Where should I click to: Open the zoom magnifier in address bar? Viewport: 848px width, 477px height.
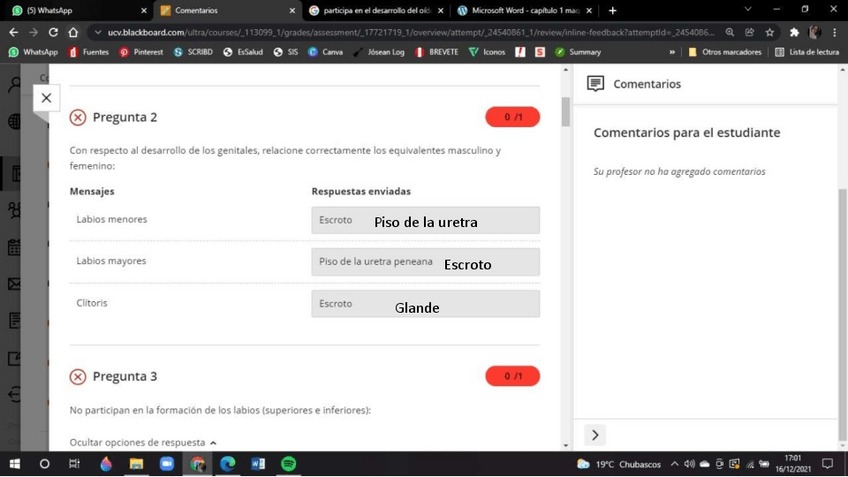730,32
